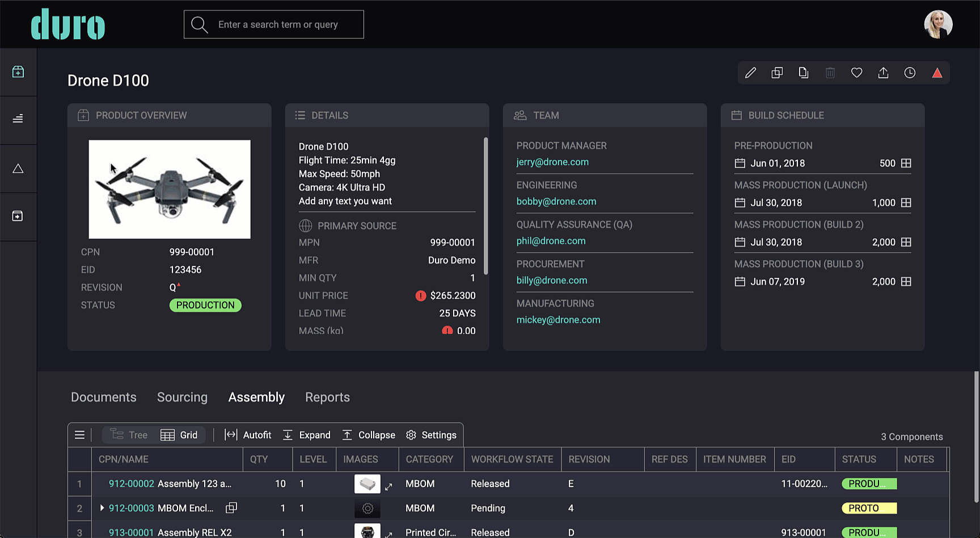Click the Details panel scrollbar
Screen dimensions: 980x538
click(485, 206)
